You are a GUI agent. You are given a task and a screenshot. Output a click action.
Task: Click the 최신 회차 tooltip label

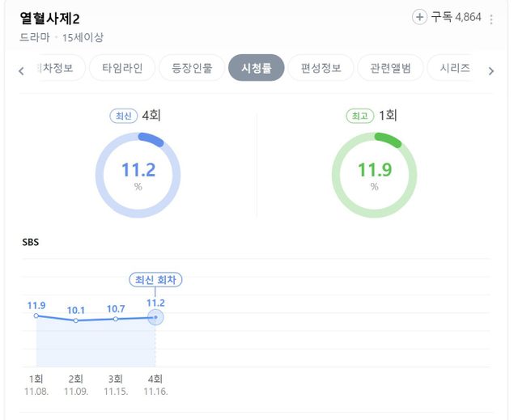pyautogui.click(x=155, y=280)
